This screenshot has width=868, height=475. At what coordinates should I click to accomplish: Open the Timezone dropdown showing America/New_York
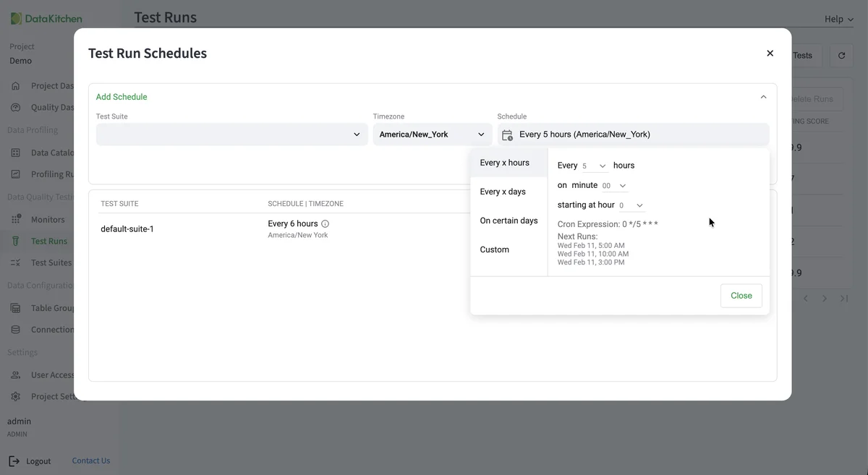(x=480, y=134)
